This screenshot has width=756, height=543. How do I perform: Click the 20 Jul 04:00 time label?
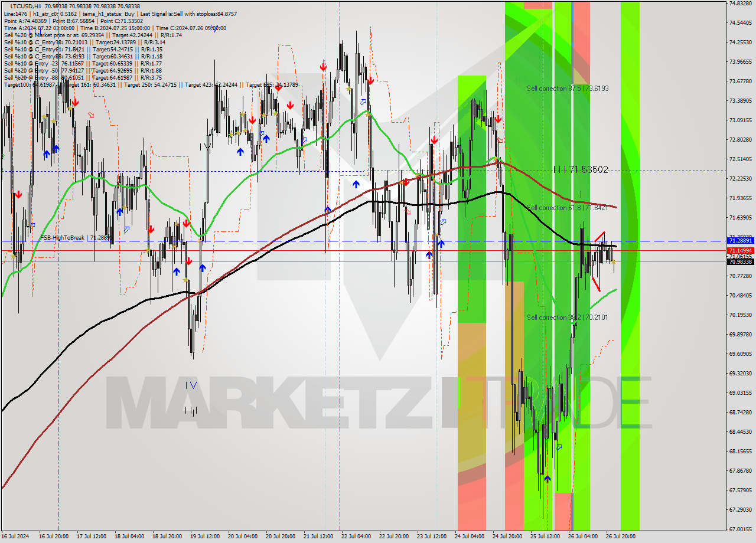pyautogui.click(x=243, y=537)
